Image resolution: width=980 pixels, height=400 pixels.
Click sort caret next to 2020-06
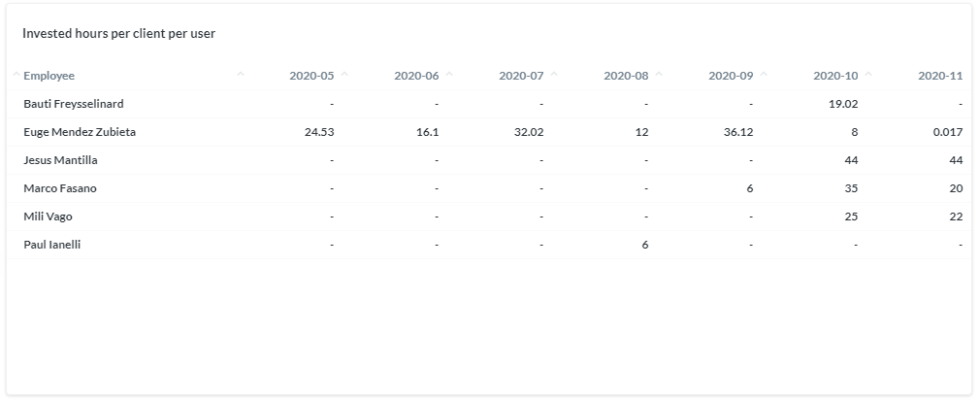tap(449, 75)
